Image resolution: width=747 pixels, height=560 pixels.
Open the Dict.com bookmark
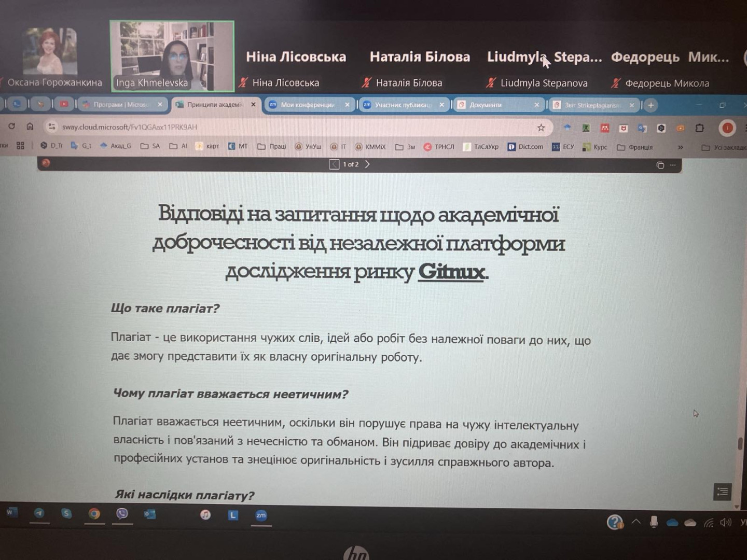point(525,147)
